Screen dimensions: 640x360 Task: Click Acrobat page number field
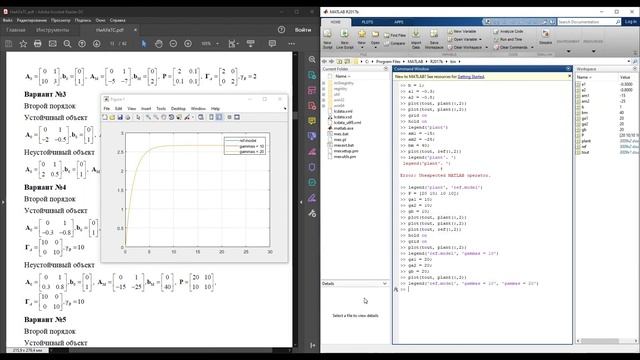(x=112, y=43)
